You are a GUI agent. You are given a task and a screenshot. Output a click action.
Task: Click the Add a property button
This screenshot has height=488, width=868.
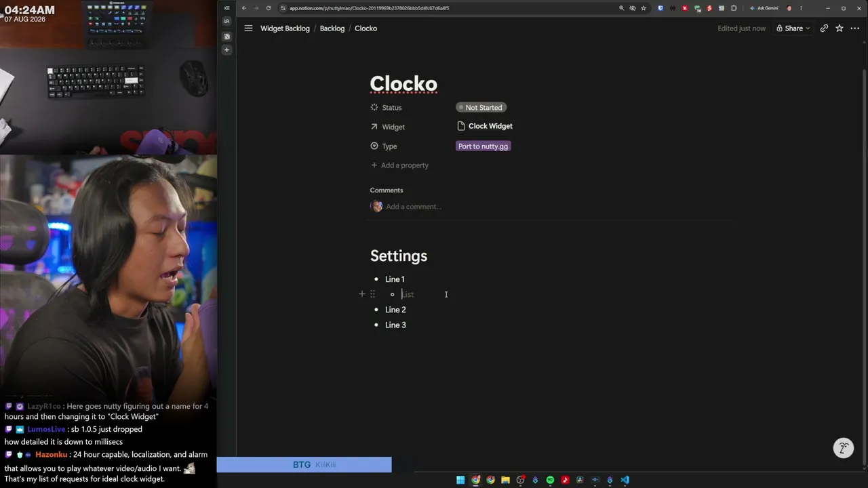399,165
